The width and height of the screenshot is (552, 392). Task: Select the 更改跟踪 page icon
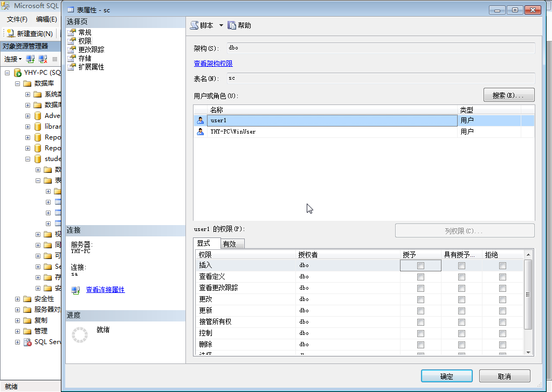[x=72, y=50]
